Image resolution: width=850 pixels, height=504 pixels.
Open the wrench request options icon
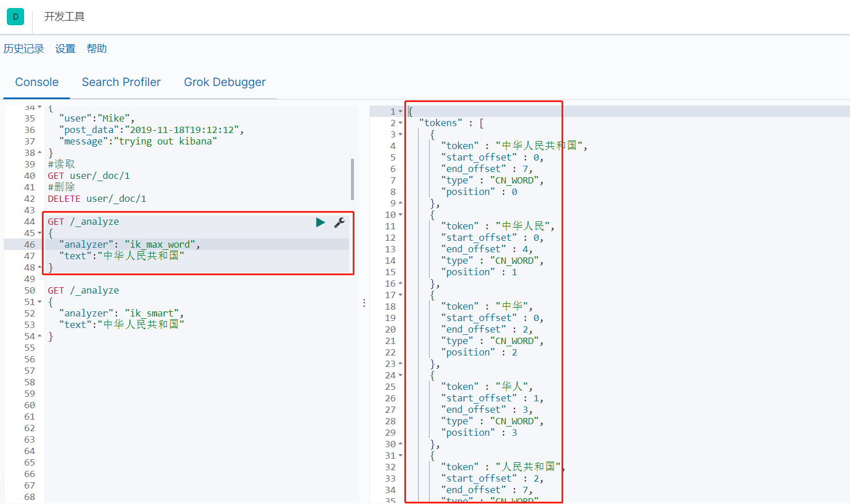(340, 222)
